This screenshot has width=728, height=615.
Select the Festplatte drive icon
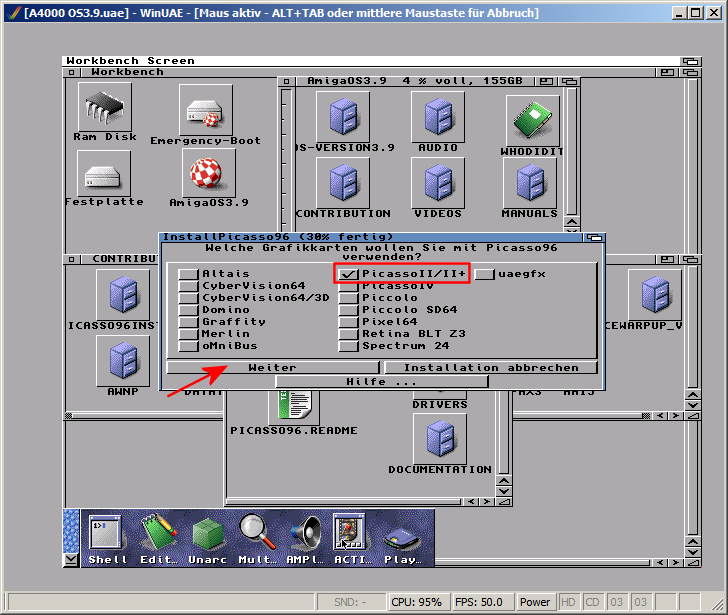(104, 174)
